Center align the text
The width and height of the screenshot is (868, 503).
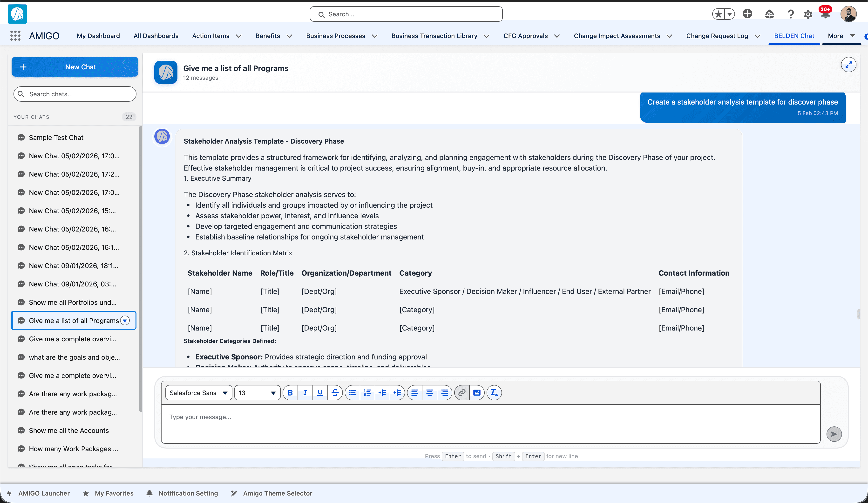(x=429, y=393)
